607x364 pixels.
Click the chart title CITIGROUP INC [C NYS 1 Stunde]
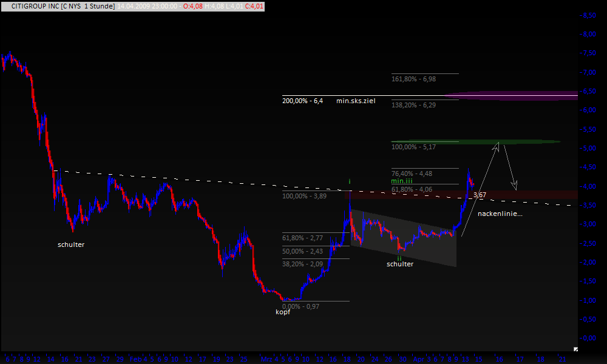pos(63,6)
